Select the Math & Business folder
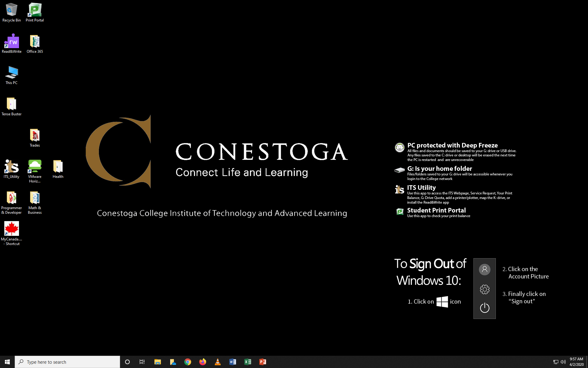 coord(35,202)
